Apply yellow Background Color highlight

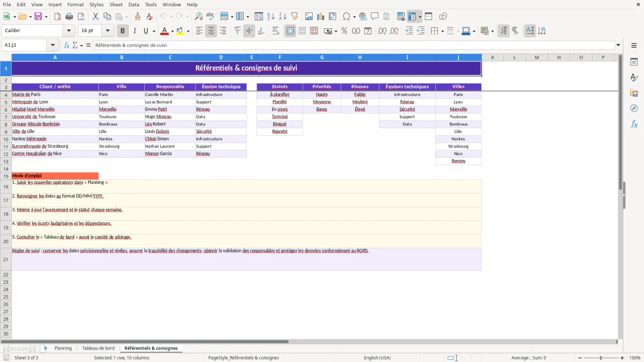pyautogui.click(x=180, y=31)
